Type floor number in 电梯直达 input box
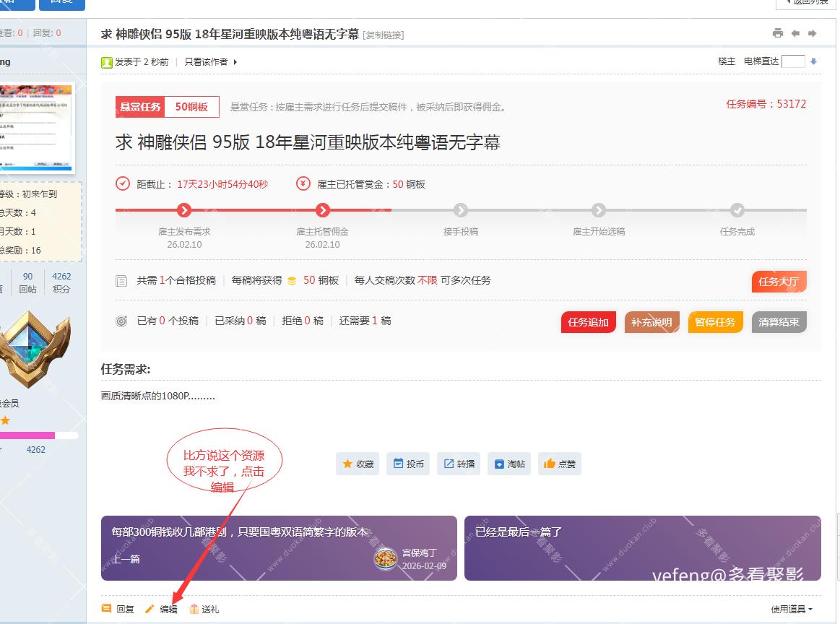The height and width of the screenshot is (624, 840). pyautogui.click(x=793, y=62)
